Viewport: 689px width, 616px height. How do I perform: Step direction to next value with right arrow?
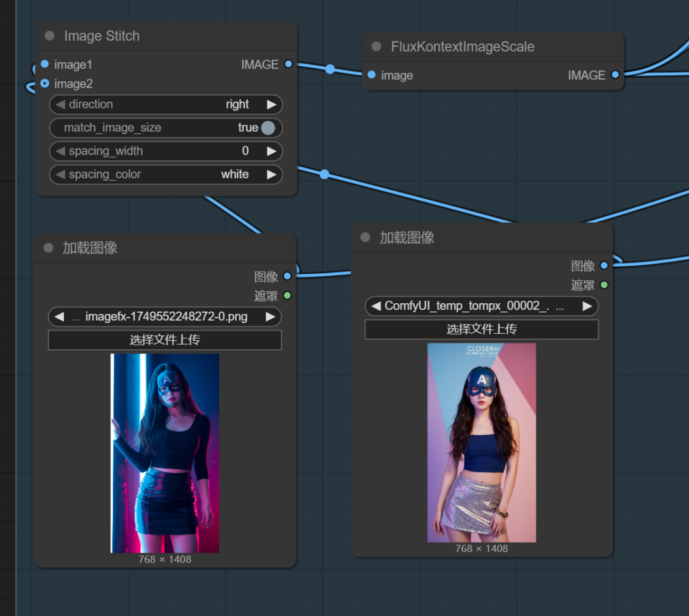coord(272,104)
